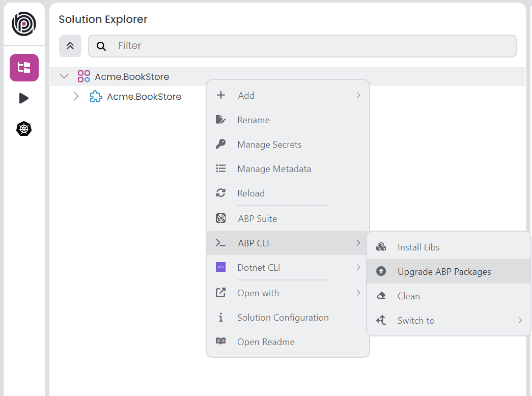The image size is (532, 396).
Task: Open ABP Suite menu item
Action: point(288,218)
